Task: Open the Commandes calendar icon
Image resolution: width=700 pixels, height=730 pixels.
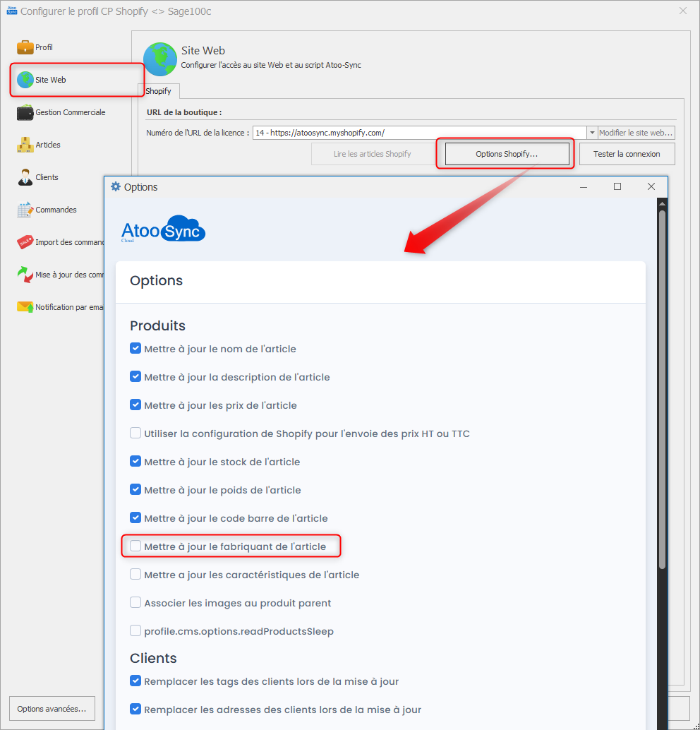Action: 25,210
